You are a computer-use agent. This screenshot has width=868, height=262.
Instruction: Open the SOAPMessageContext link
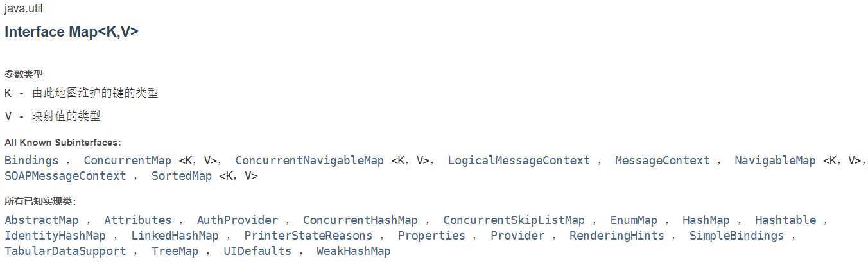65,176
